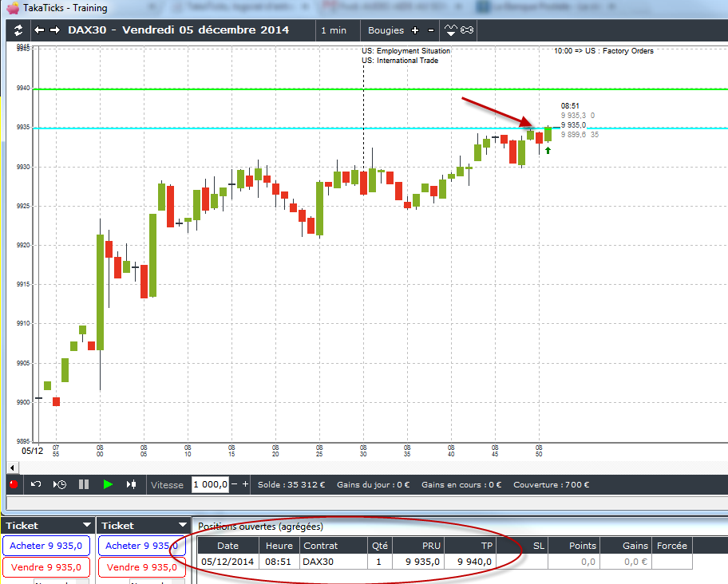
Task: Click first Acheter 9 935,0 button
Action: 46,546
